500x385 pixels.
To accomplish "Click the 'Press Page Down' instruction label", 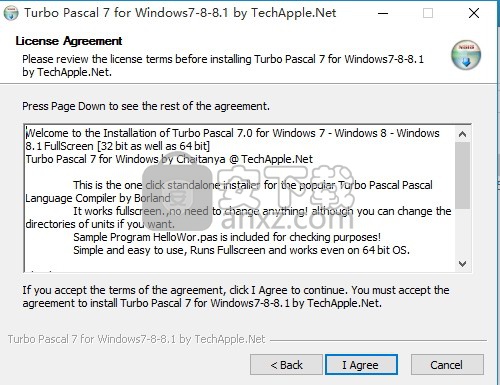I will coord(146,106).
